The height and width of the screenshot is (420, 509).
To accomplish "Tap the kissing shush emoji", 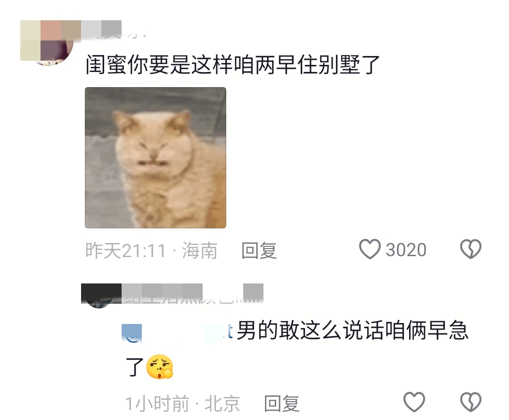I will (x=159, y=366).
